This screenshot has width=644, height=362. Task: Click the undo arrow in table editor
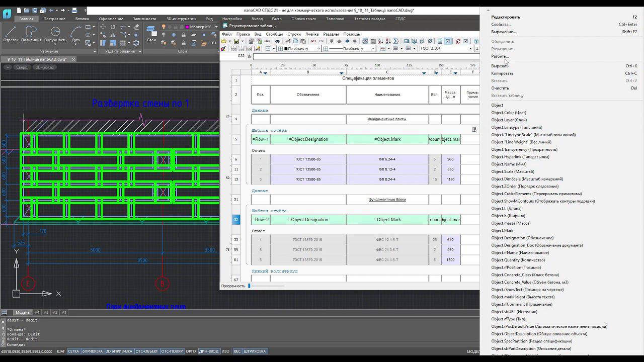[x=313, y=41]
